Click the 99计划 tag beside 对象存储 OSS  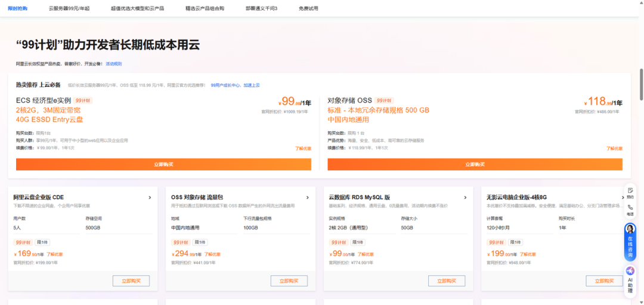pyautogui.click(x=384, y=100)
